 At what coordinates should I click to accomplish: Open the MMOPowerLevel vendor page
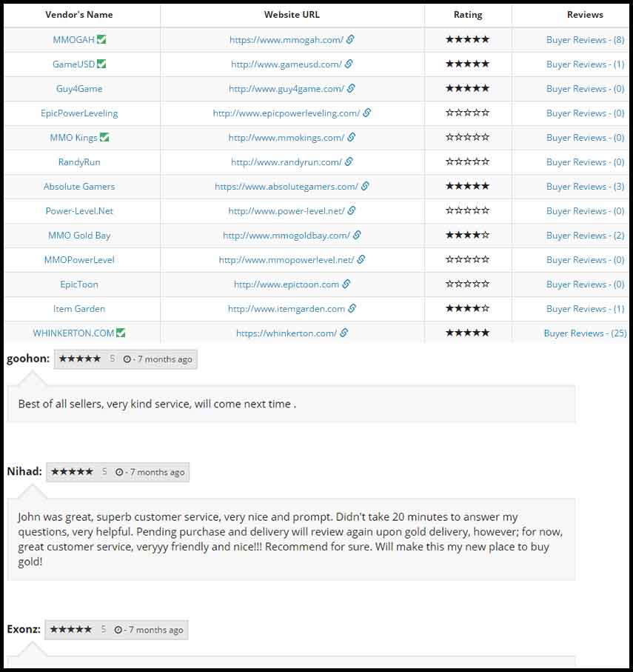click(x=79, y=259)
